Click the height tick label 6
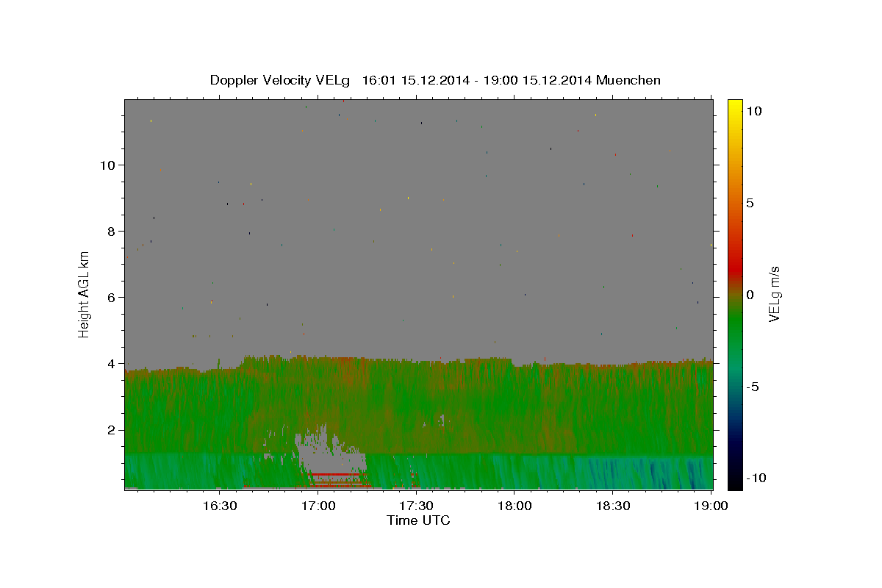The width and height of the screenshot is (882, 588). (x=111, y=297)
